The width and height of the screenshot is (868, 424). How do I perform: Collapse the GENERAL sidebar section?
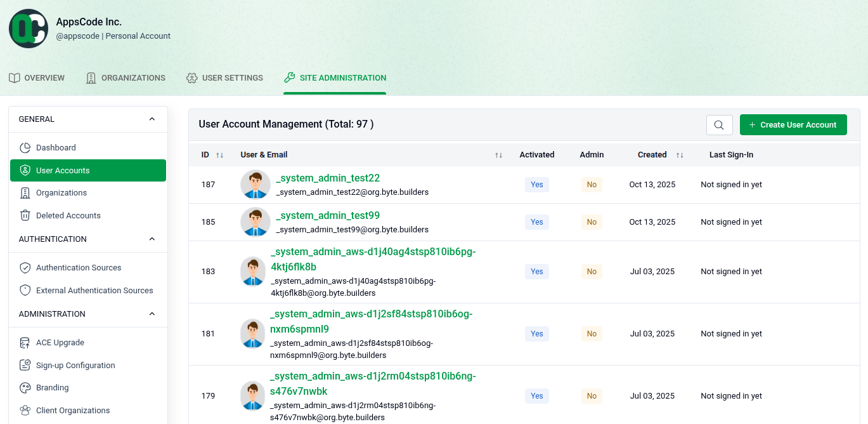pyautogui.click(x=152, y=119)
